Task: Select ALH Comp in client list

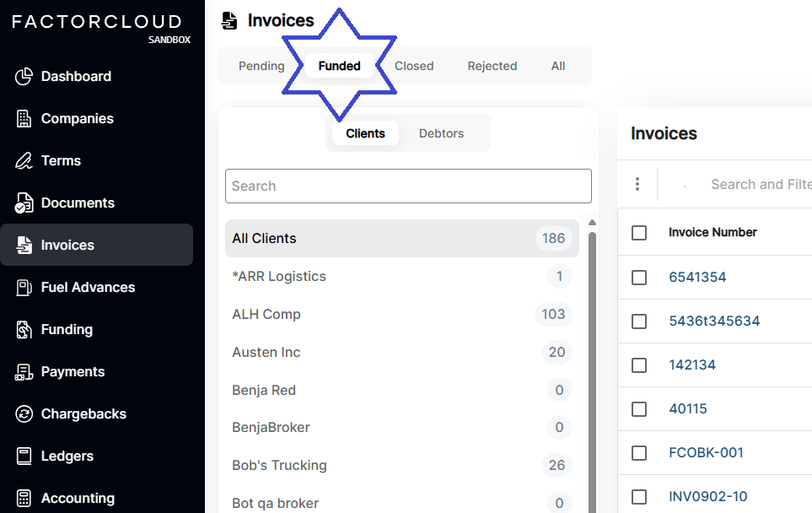Action: (x=402, y=314)
